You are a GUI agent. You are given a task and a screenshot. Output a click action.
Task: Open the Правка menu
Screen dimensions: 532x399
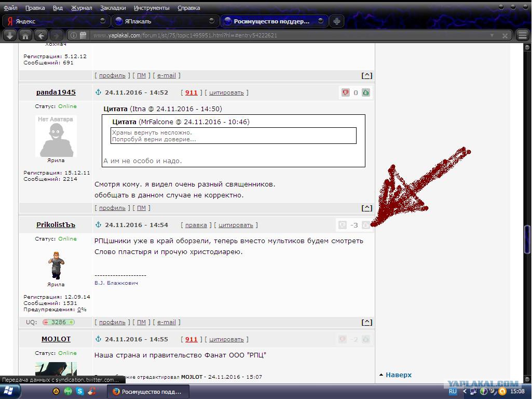(35, 8)
